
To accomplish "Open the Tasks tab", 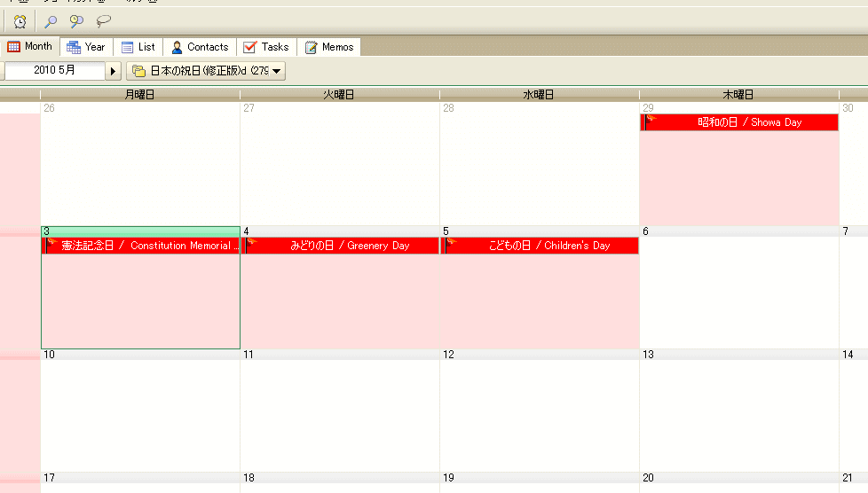I will point(266,47).
